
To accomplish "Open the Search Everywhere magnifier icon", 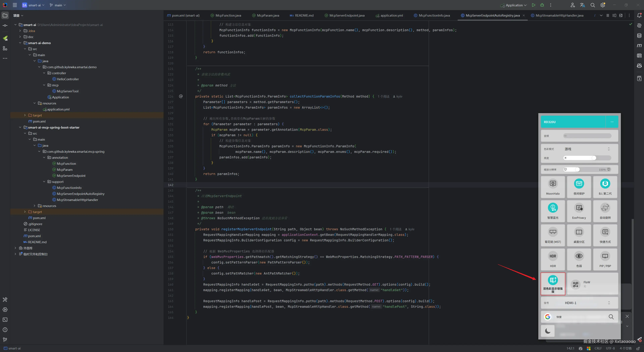I will 592,5.
